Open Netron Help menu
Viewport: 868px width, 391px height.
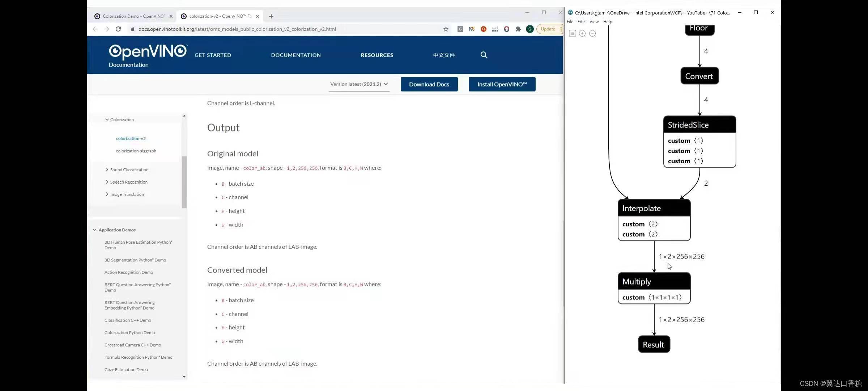coord(608,22)
